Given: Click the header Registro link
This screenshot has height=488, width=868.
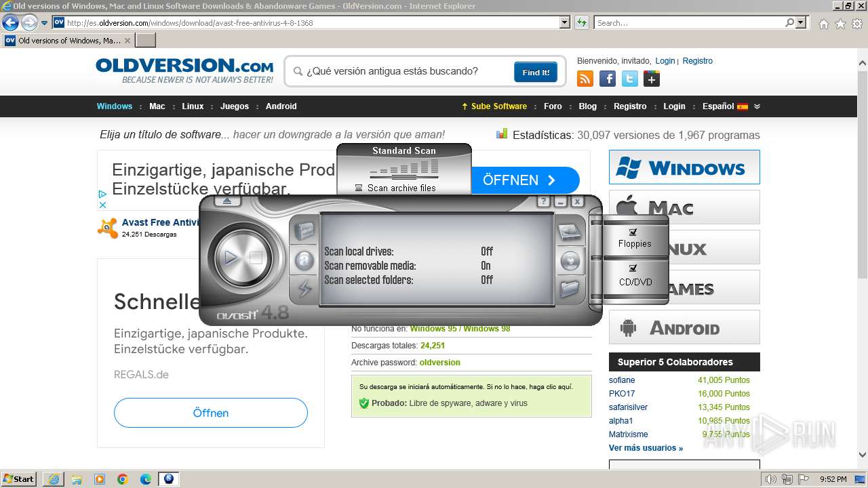Looking at the screenshot, I should coord(697,61).
